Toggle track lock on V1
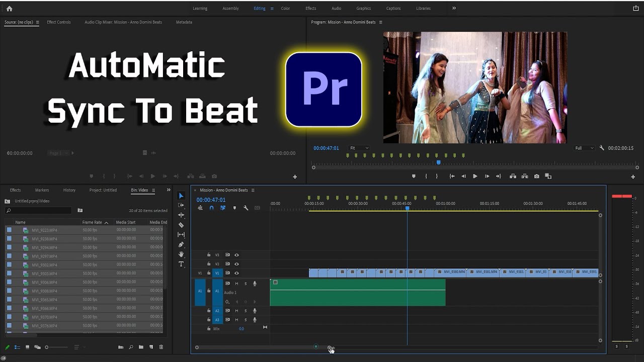 click(209, 273)
